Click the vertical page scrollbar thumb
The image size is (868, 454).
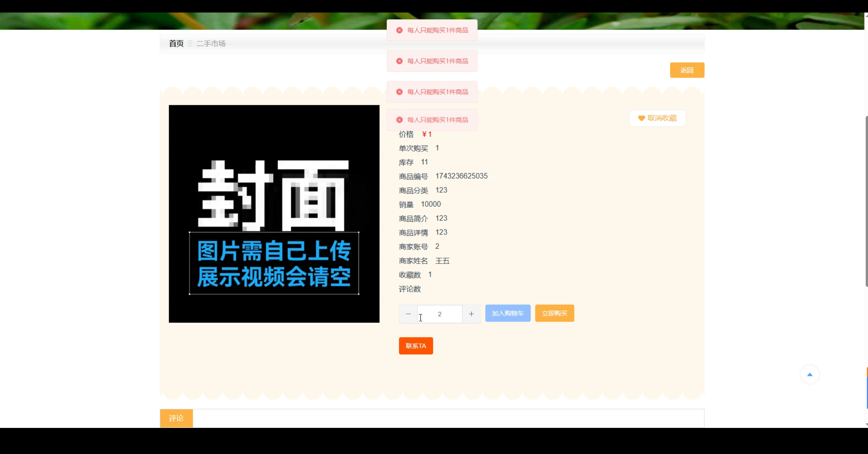(x=867, y=202)
